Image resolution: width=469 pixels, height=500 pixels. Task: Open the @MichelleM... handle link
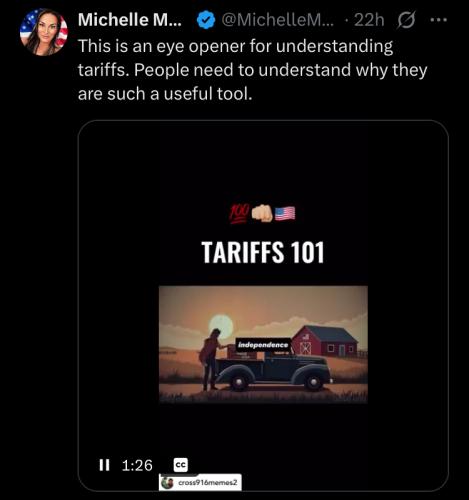pos(277,20)
